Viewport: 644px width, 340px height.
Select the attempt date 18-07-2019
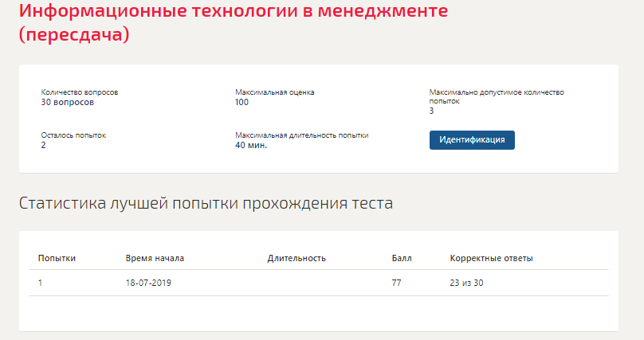click(148, 283)
